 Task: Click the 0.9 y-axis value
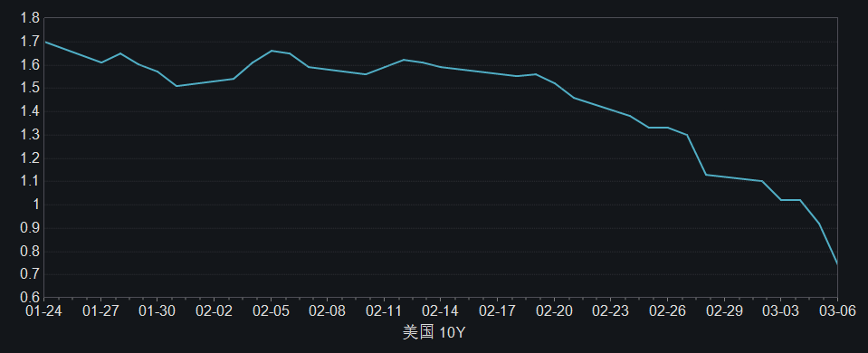coord(29,228)
